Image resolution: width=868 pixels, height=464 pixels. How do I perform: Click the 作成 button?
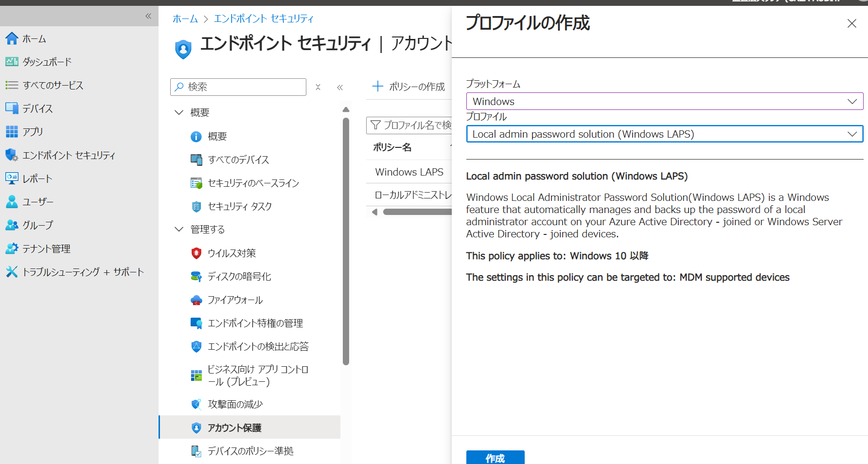click(495, 458)
